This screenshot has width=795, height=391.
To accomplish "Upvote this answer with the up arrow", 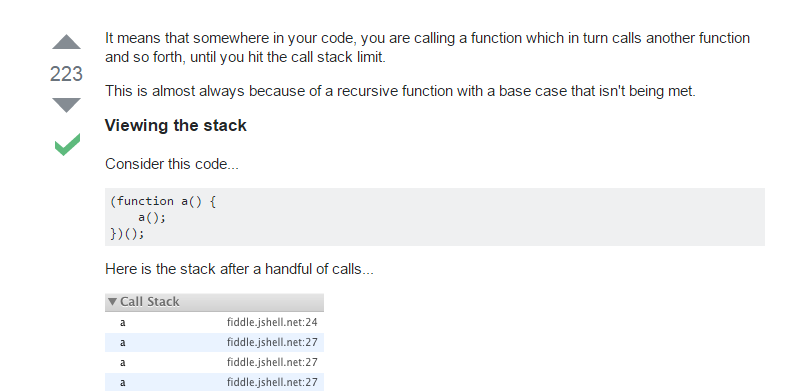I will point(66,42).
